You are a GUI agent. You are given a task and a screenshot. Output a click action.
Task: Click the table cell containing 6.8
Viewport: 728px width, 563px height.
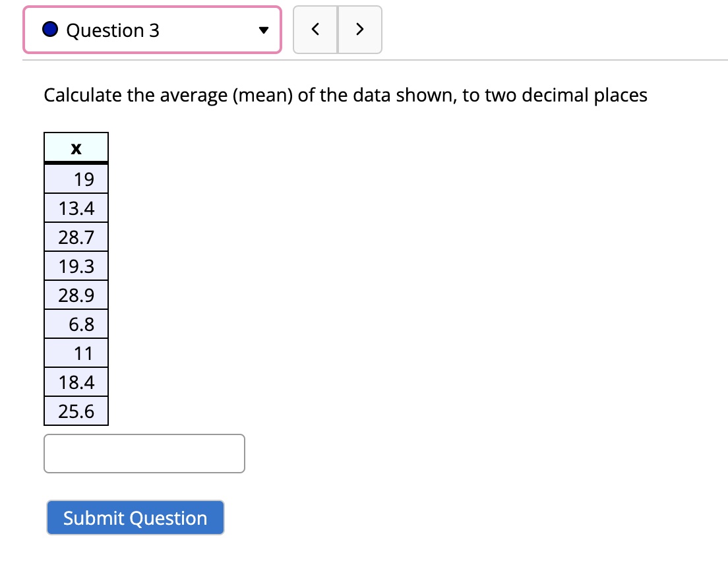coord(76,324)
